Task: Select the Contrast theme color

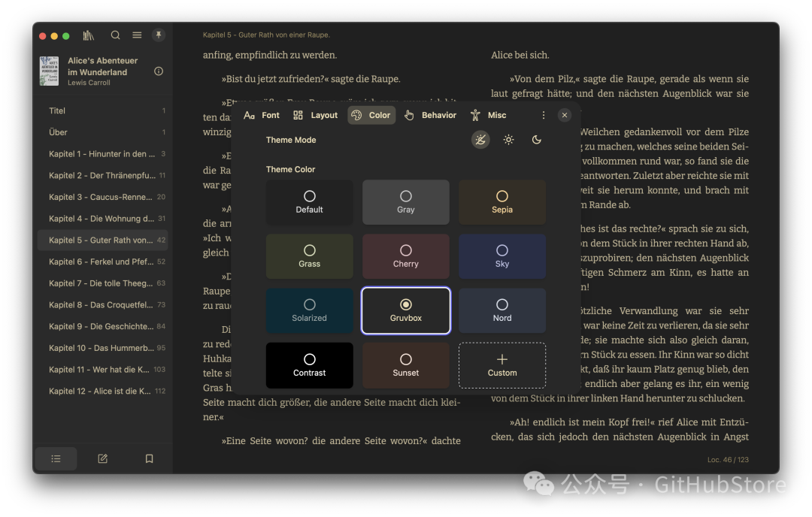Action: tap(310, 365)
